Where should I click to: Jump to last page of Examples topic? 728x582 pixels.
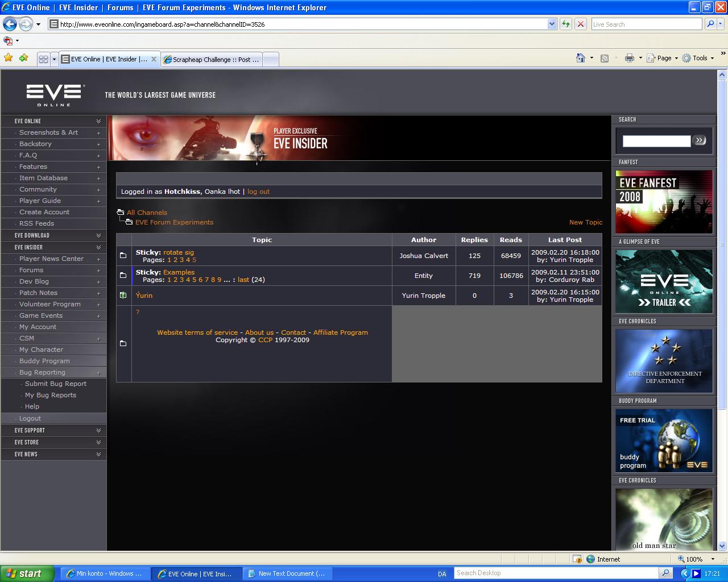point(243,280)
